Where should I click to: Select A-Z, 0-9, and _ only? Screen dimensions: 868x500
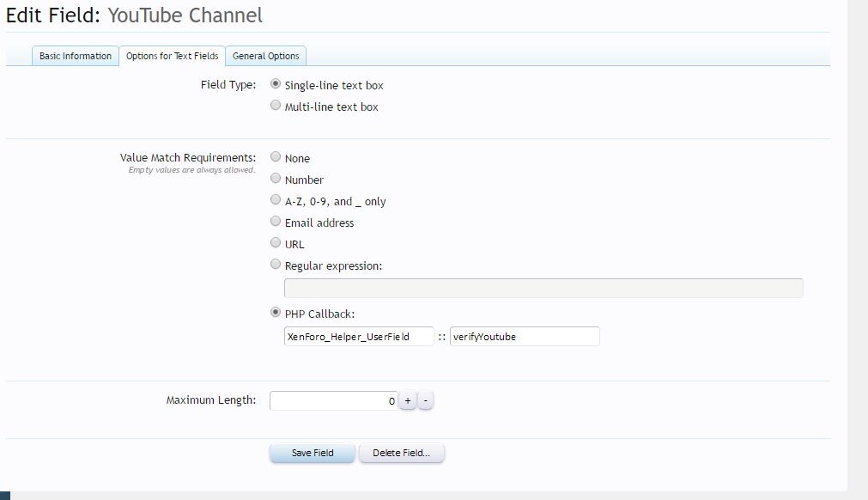[276, 200]
